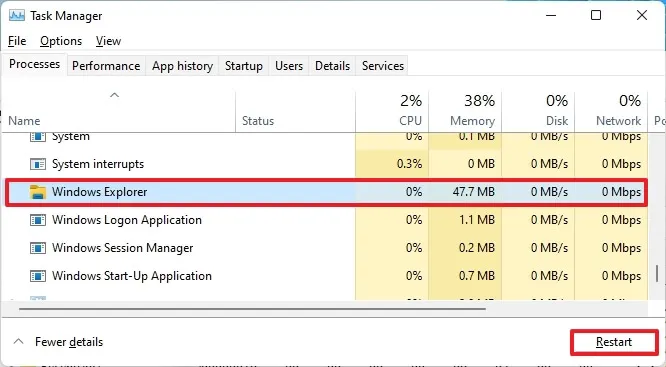
Task: Open the Startup tab
Action: coord(244,66)
